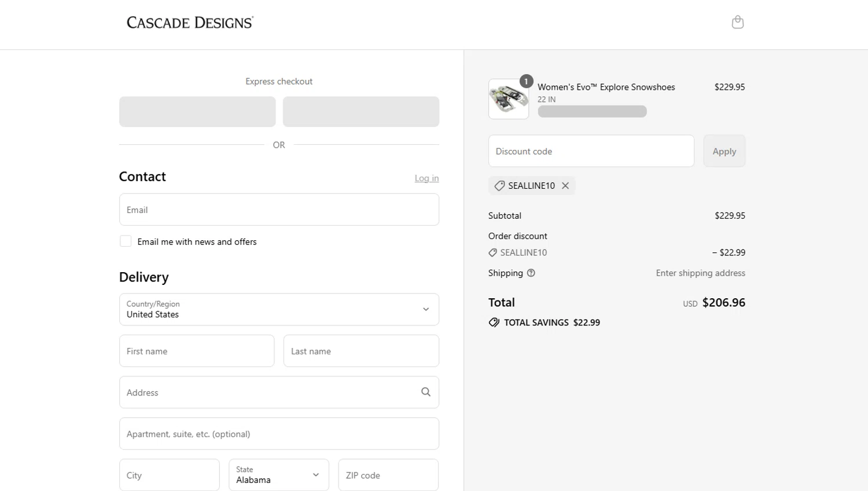Click the Cascade Designs logo

(x=190, y=23)
